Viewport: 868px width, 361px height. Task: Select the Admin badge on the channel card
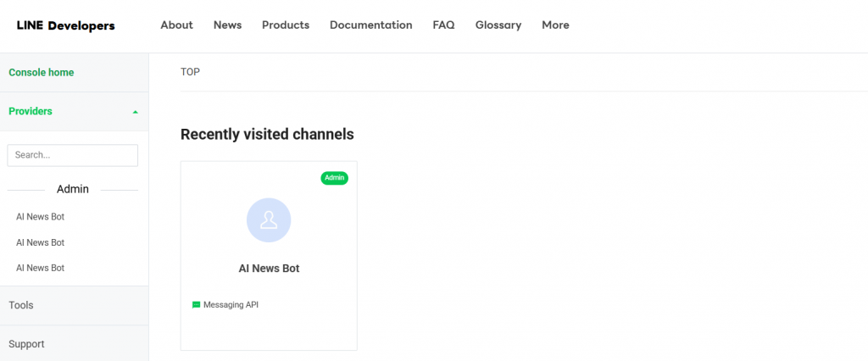coord(334,178)
